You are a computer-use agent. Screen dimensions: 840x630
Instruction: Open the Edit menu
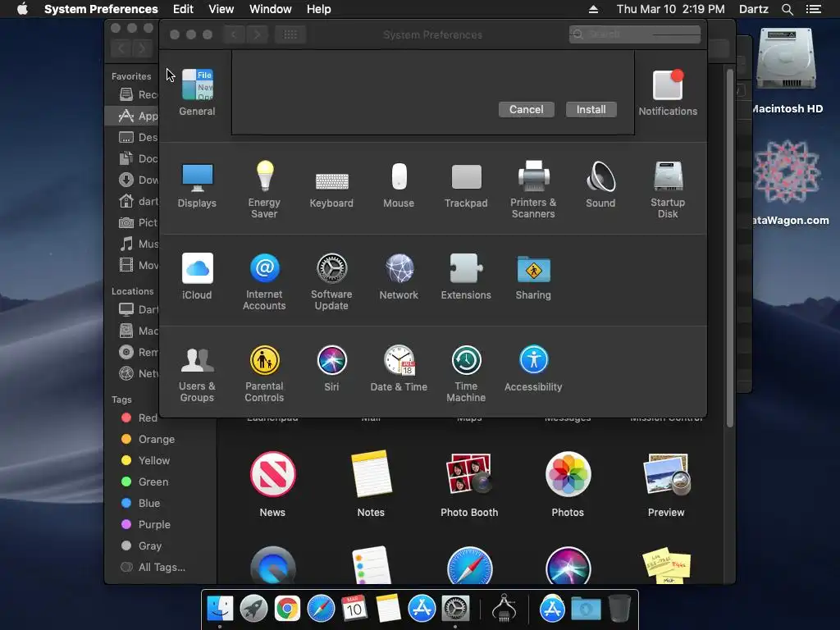(x=183, y=9)
